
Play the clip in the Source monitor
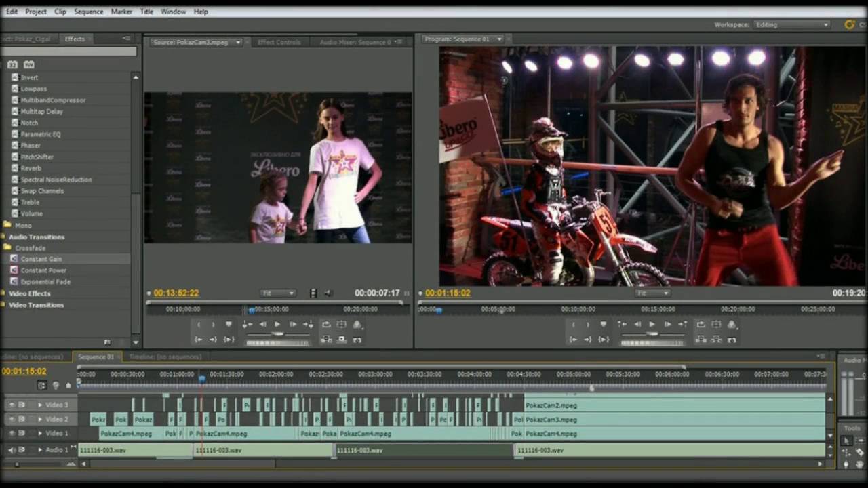tap(277, 325)
